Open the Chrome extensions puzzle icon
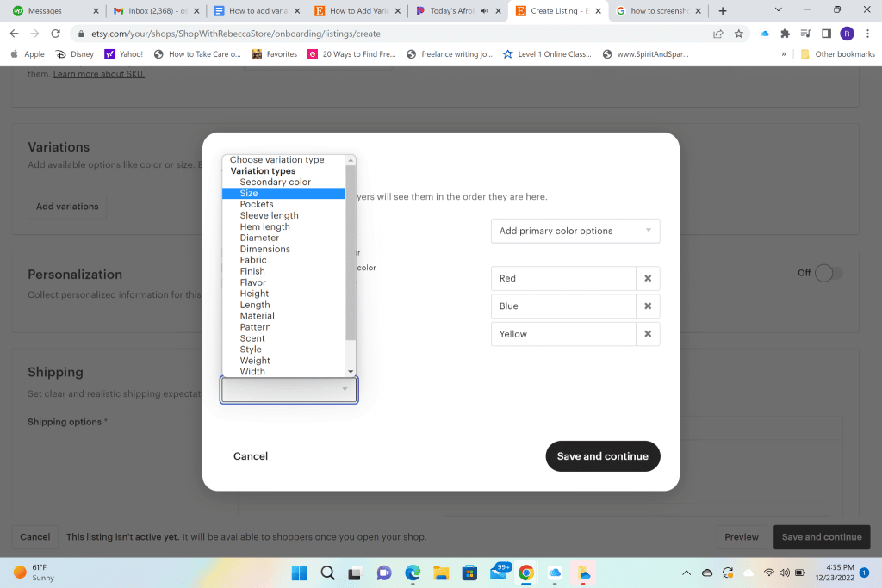882x588 pixels. coord(785,34)
